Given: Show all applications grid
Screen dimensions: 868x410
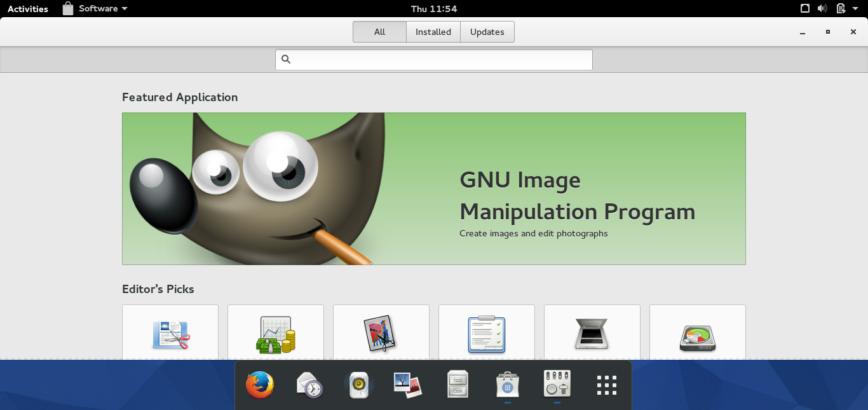Looking at the screenshot, I should pyautogui.click(x=607, y=385).
